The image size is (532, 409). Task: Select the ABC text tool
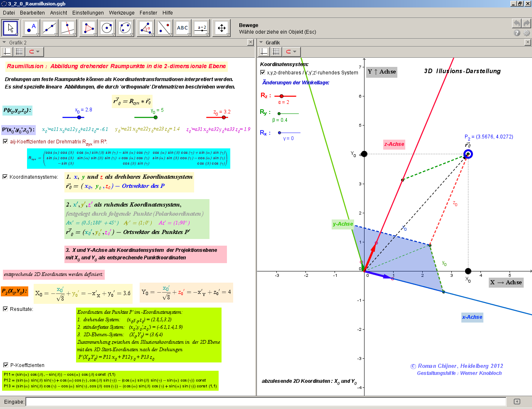point(182,28)
